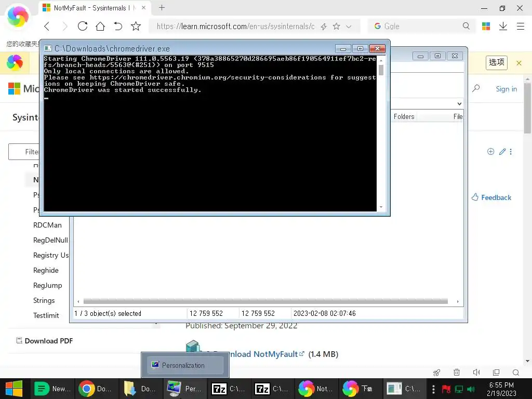Open the Windows Start button

pyautogui.click(x=14, y=389)
